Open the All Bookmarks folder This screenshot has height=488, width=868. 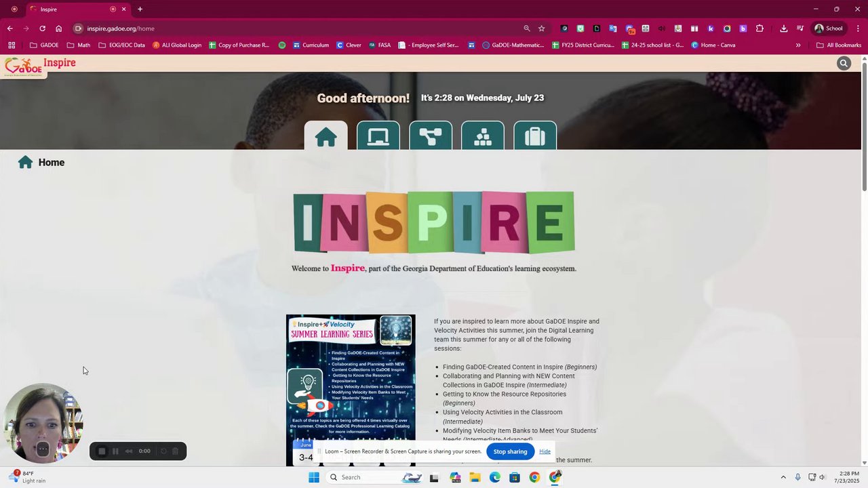tap(839, 45)
